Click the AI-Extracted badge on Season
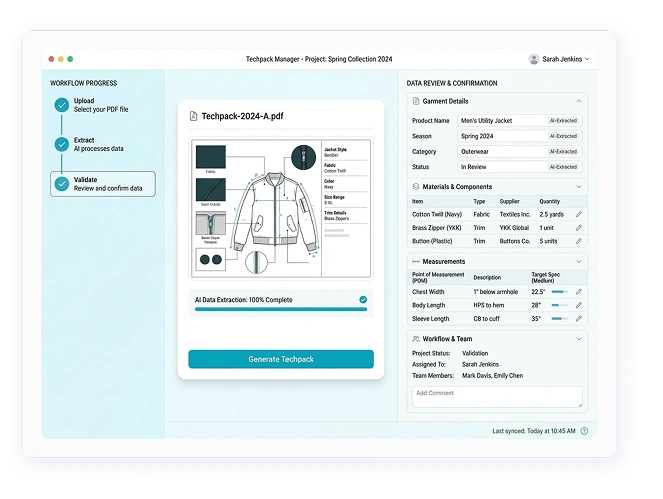Screen dimensions: 663x499 click(x=563, y=136)
